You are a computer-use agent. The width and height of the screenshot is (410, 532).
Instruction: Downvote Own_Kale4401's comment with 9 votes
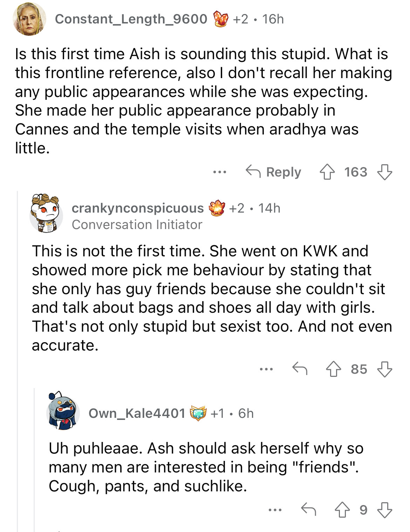[x=384, y=510]
